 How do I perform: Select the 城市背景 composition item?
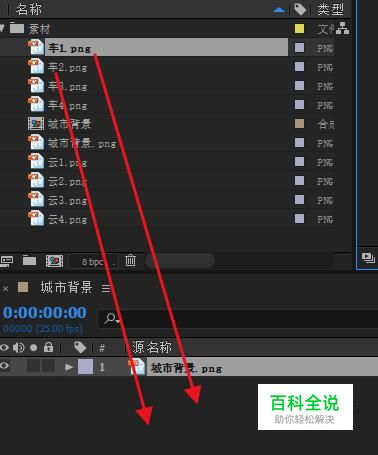pyautogui.click(x=69, y=124)
